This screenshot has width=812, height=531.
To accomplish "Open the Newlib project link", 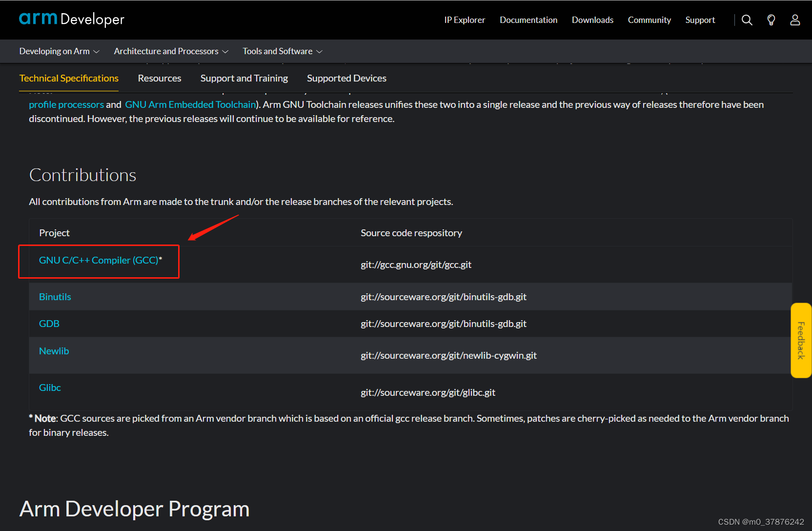I will click(x=54, y=351).
